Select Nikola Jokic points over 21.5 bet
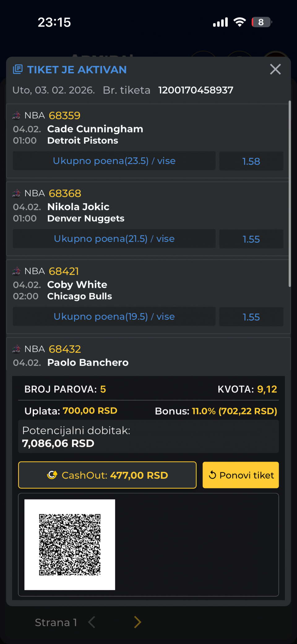This screenshot has width=297, height=644. pyautogui.click(x=114, y=239)
